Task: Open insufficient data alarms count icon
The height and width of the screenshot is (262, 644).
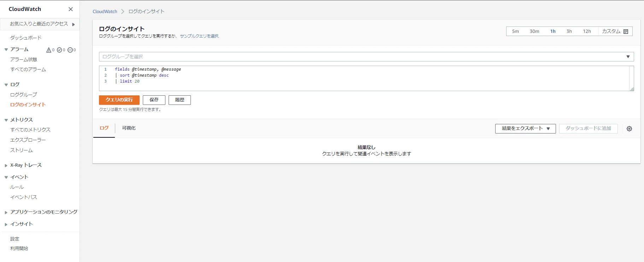Action: coord(70,50)
